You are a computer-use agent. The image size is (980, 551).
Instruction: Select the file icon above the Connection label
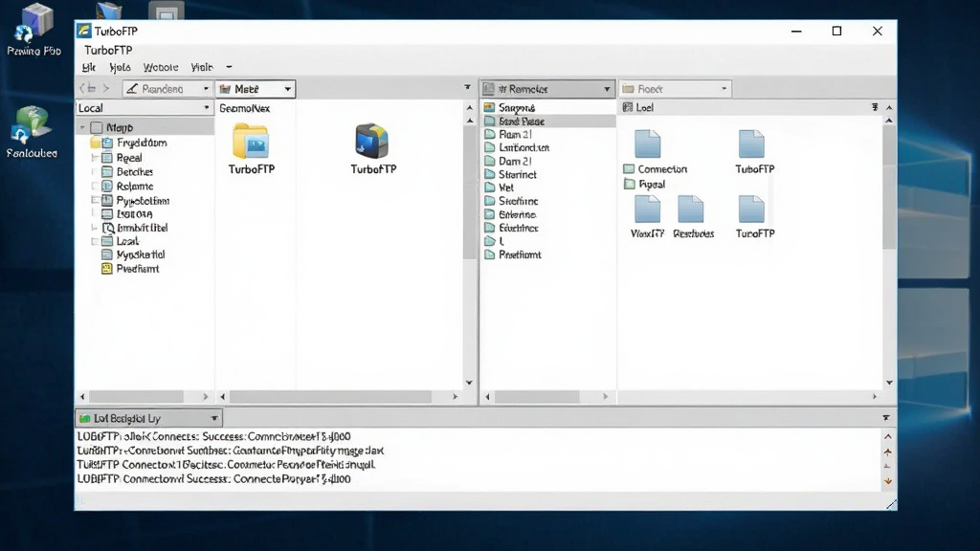tap(647, 143)
